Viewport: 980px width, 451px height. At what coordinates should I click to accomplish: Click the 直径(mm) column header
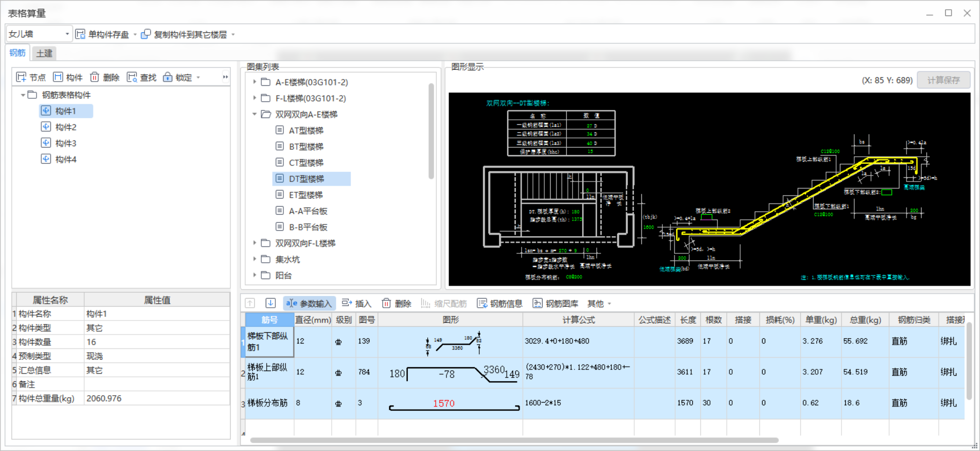(x=313, y=319)
